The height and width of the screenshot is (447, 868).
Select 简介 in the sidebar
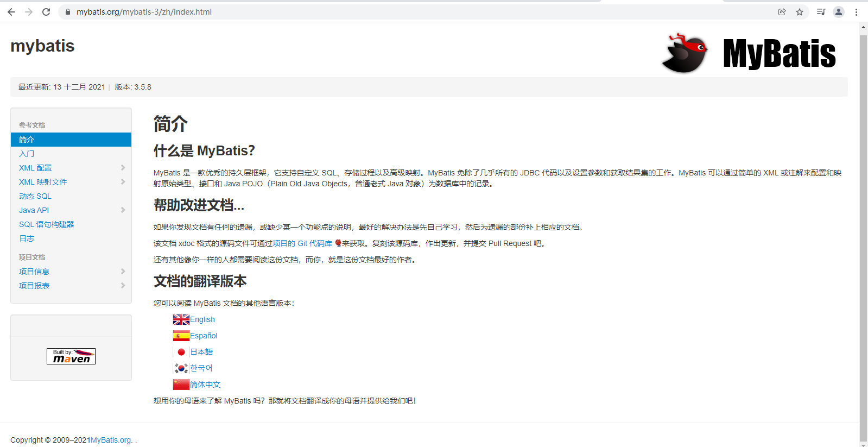[71, 140]
